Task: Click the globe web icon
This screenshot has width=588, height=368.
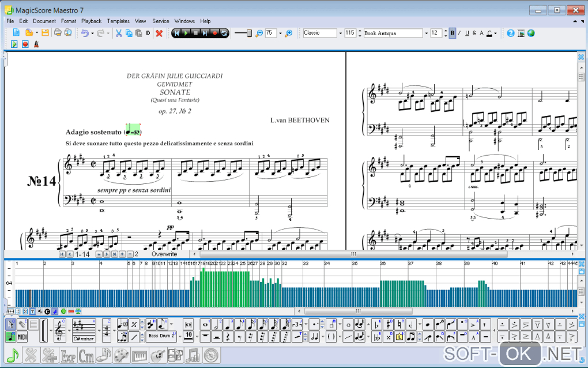Action: click(531, 33)
